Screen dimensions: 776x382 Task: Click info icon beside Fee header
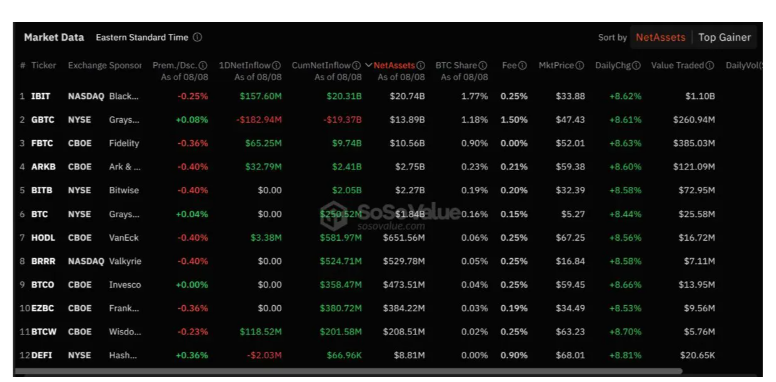coord(522,65)
